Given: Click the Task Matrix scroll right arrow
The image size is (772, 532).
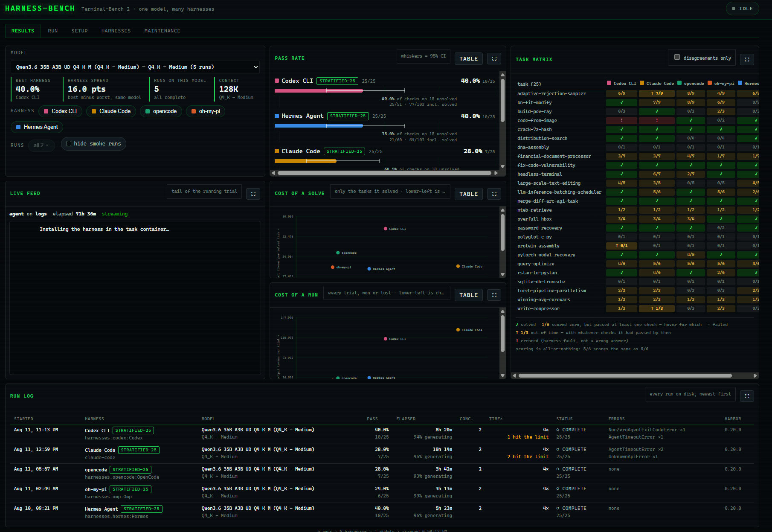Looking at the screenshot, I should click(755, 376).
